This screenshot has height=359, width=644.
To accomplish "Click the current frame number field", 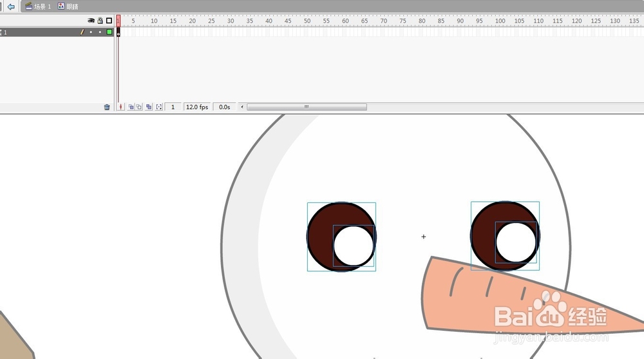I will pos(173,107).
